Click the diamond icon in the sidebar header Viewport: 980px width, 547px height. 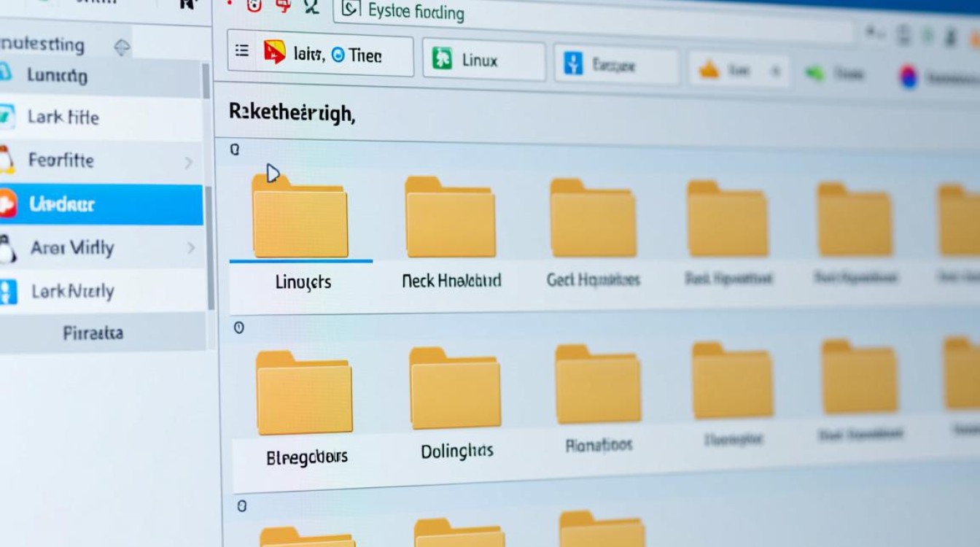coord(122,48)
